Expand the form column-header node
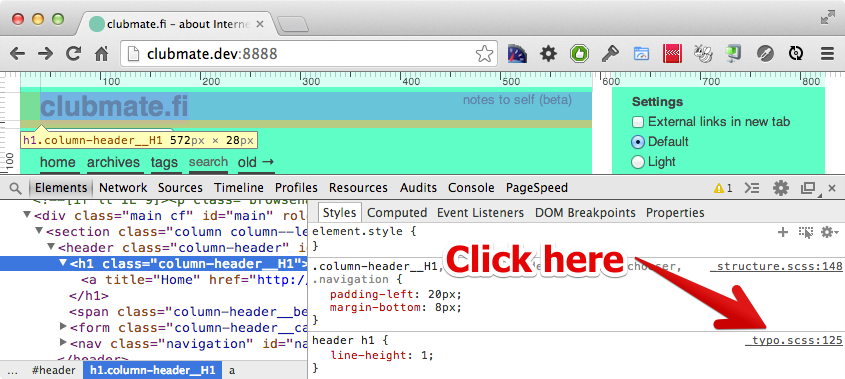Viewport: 845px width, 379px height. [x=63, y=327]
